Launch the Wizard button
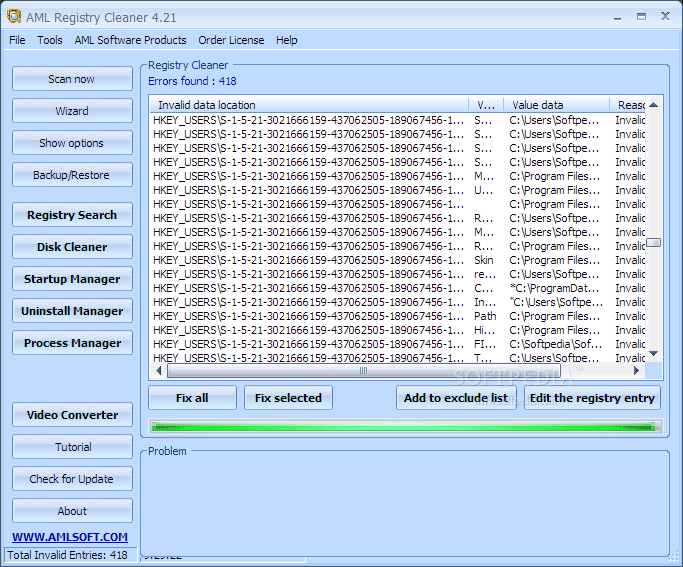Viewport: 683px width, 567px height. click(72, 111)
